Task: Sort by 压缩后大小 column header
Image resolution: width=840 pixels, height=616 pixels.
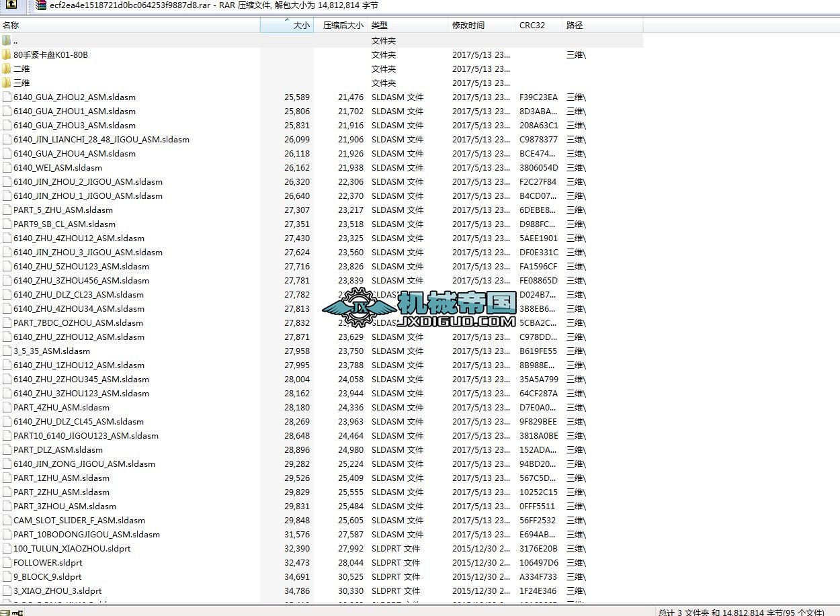Action: 341,26
